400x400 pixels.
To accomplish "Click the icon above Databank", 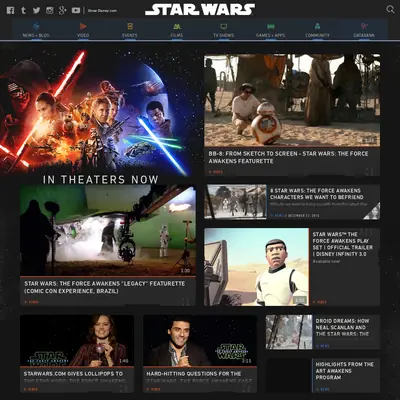I will 364,26.
